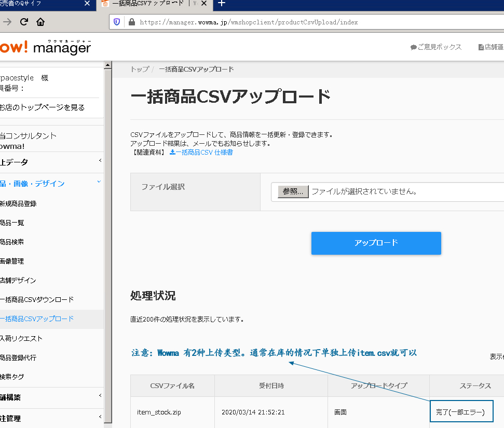Click the padlock site security icon
This screenshot has width=504, height=428.
coord(131,22)
